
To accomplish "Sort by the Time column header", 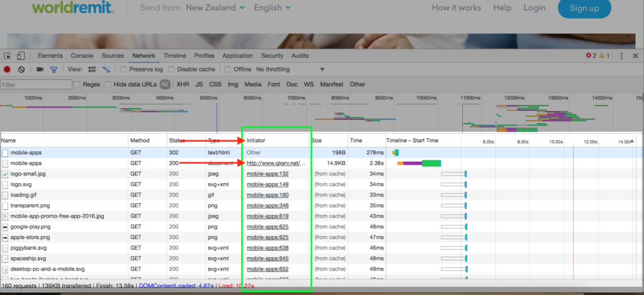I will tap(367, 140).
